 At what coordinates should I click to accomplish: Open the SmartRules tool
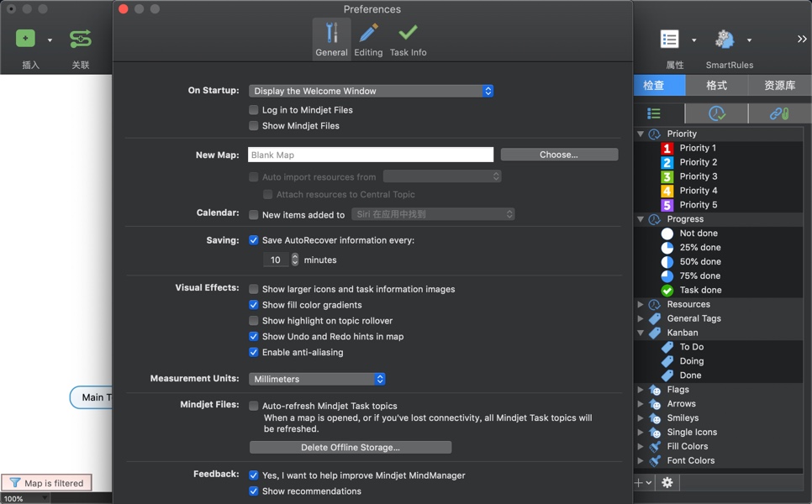click(x=723, y=38)
